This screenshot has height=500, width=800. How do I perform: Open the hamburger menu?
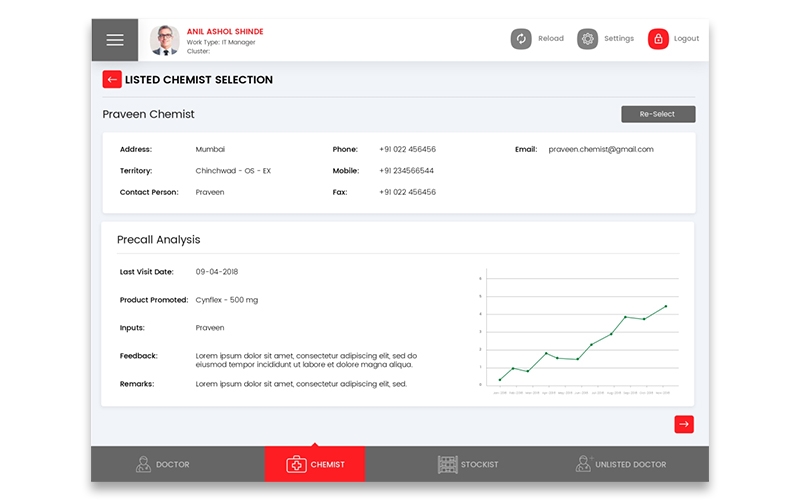[x=115, y=40]
